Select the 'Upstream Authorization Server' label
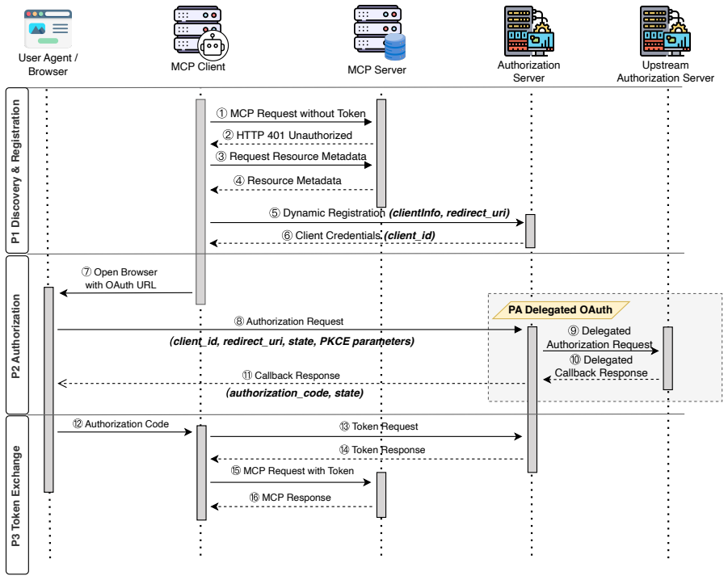This screenshot has width=728, height=580. pos(665,71)
